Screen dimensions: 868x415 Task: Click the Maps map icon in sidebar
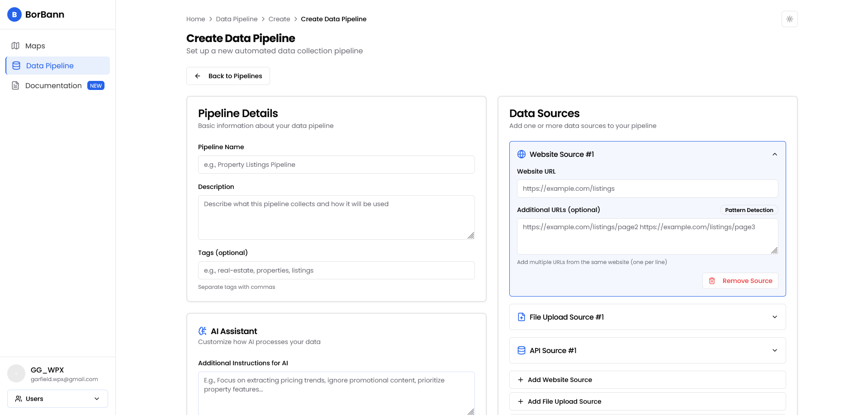tap(15, 46)
